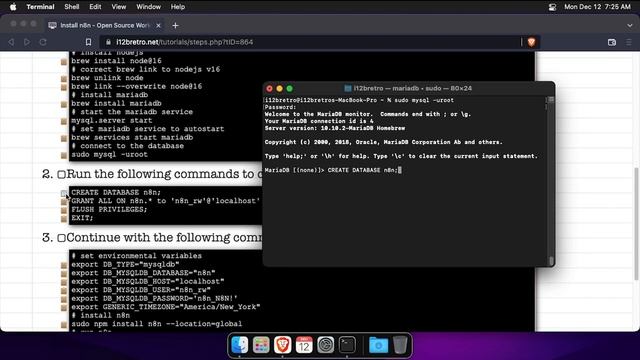Select the 'Install n8n' browser tab
The height and width of the screenshot is (360, 640).
click(105, 25)
